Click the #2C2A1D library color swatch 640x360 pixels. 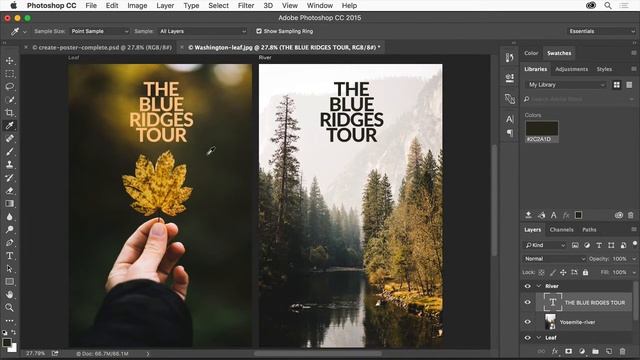click(542, 128)
